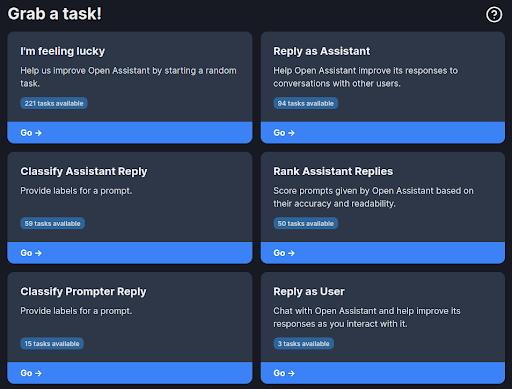Image resolution: width=512 pixels, height=389 pixels.
Task: Click the '50 tasks available' badge
Action: 306,223
